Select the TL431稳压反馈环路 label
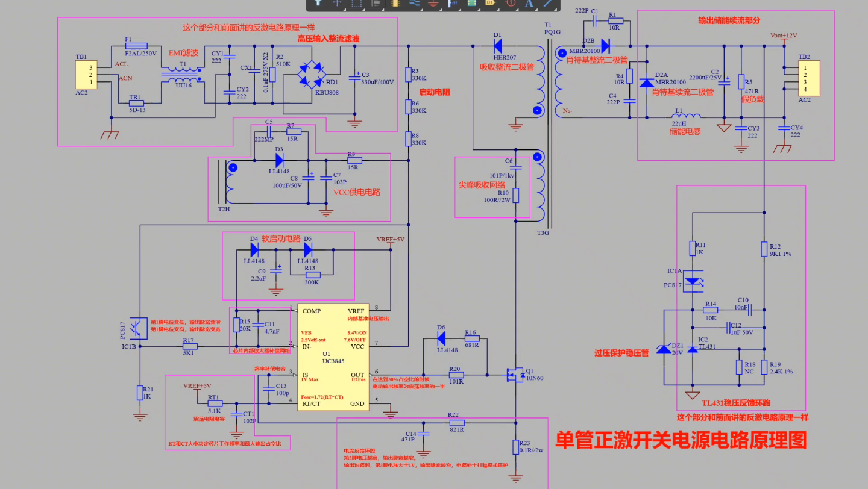The width and height of the screenshot is (868, 489). (x=736, y=403)
